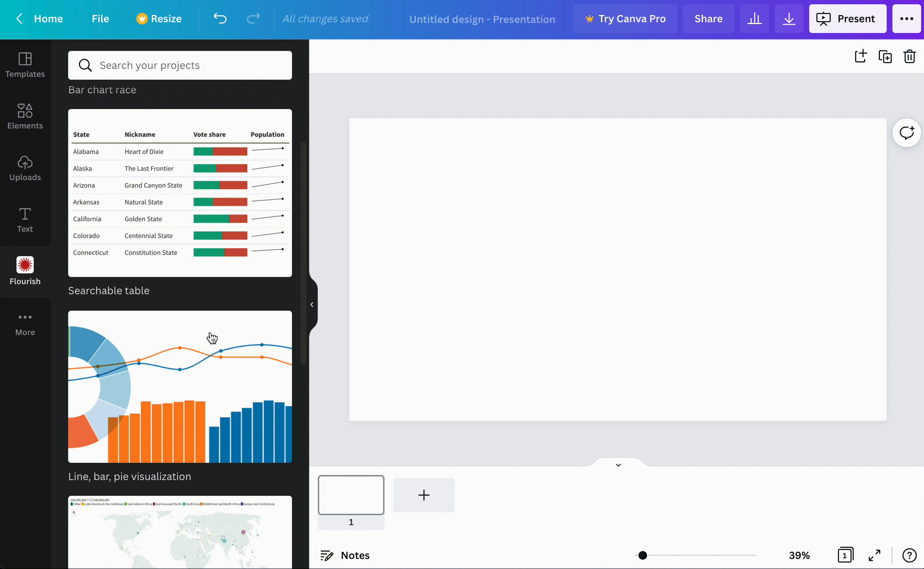Image resolution: width=924 pixels, height=569 pixels.
Task: Toggle grid view with the page count icon
Action: [845, 555]
